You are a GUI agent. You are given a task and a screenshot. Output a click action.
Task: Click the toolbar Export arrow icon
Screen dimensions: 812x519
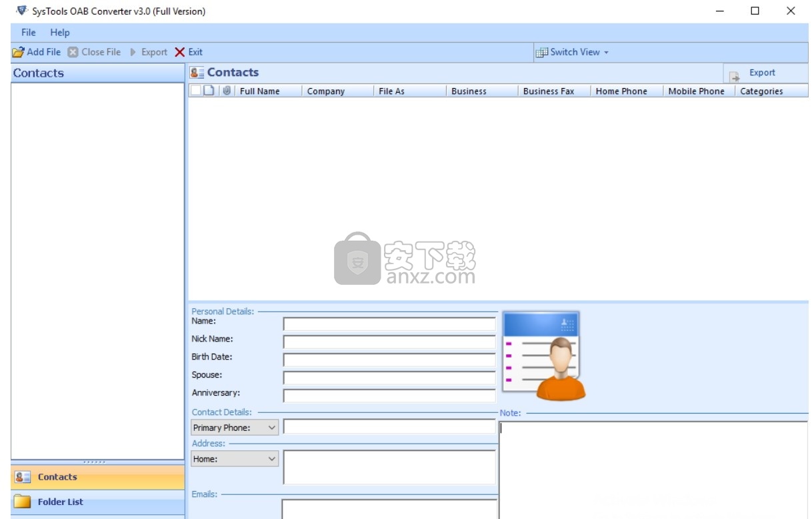[x=133, y=52]
